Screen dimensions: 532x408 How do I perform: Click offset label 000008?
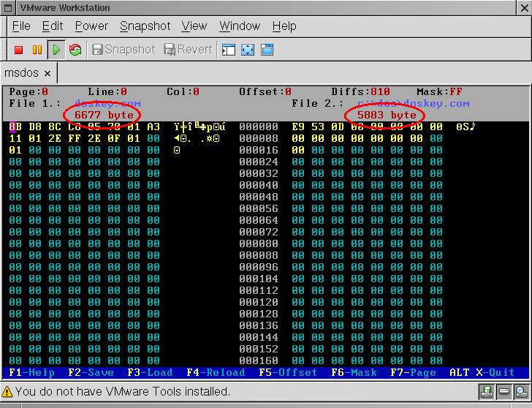(x=259, y=138)
